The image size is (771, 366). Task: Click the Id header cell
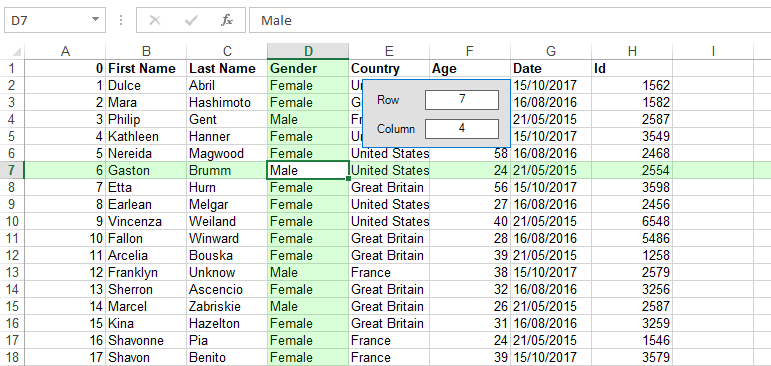[632, 68]
